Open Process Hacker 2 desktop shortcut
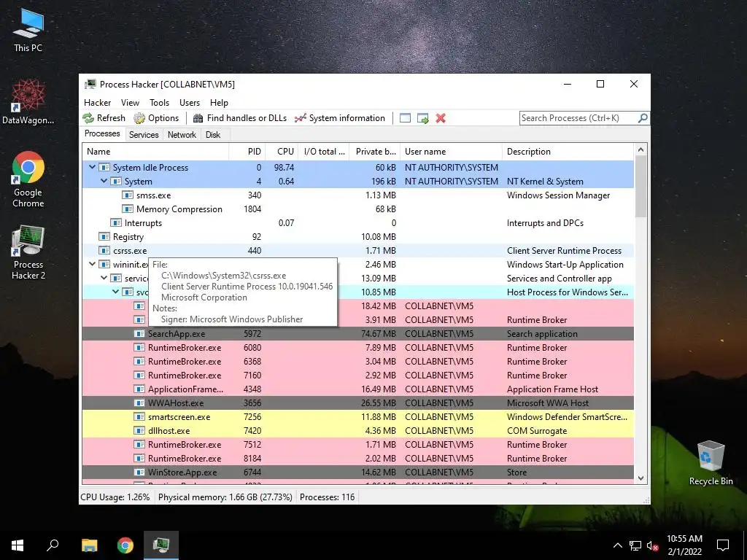Image resolution: width=747 pixels, height=560 pixels. click(28, 253)
